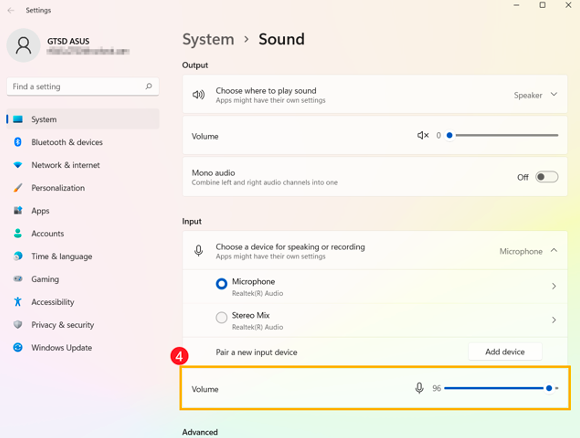Screen dimensions: 580x438
Task: Click the Network & internet wifi icon
Action: 18,165
